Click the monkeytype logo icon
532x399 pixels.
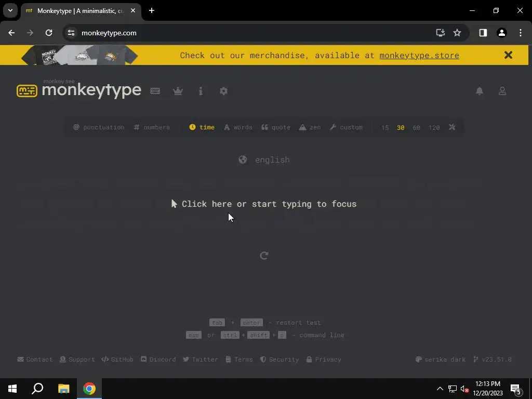coord(27,90)
